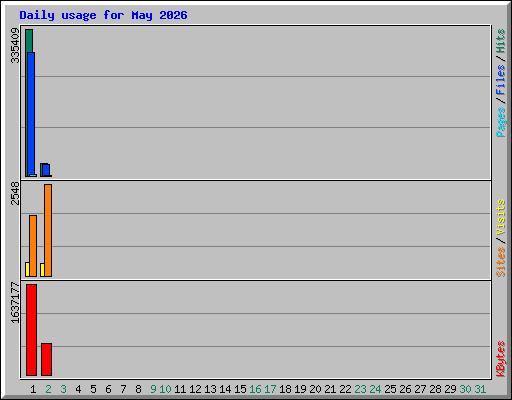Image resolution: width=512 pixels, height=400 pixels.
Task: Click day 31 on the x-axis
Action: click(480, 389)
